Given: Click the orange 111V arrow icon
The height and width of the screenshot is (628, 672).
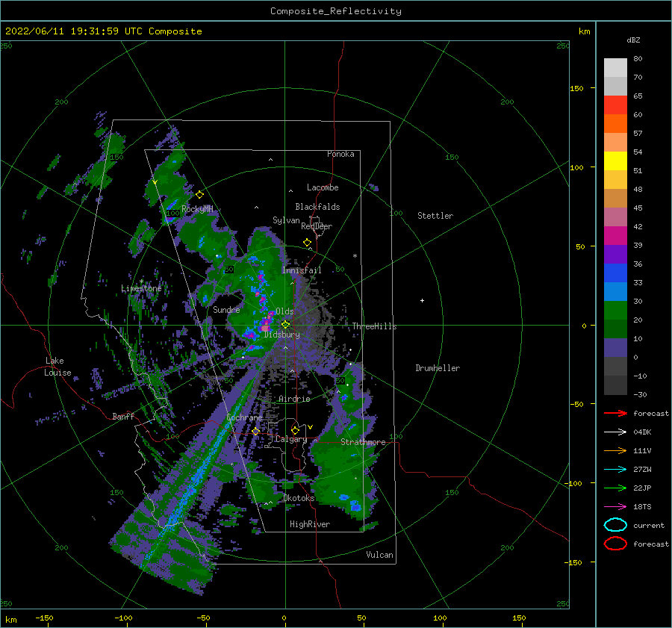Looking at the screenshot, I should pos(615,450).
